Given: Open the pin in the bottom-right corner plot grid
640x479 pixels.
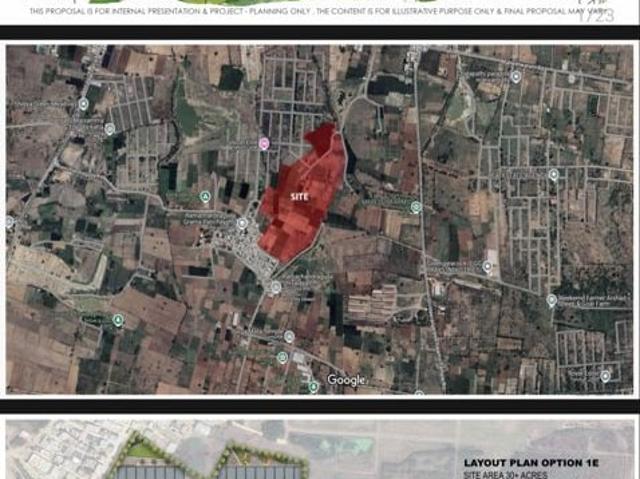Looking at the screenshot, I should (x=605, y=376).
